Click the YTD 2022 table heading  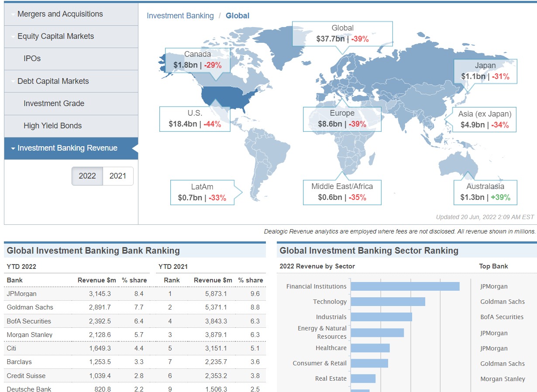[21, 267]
